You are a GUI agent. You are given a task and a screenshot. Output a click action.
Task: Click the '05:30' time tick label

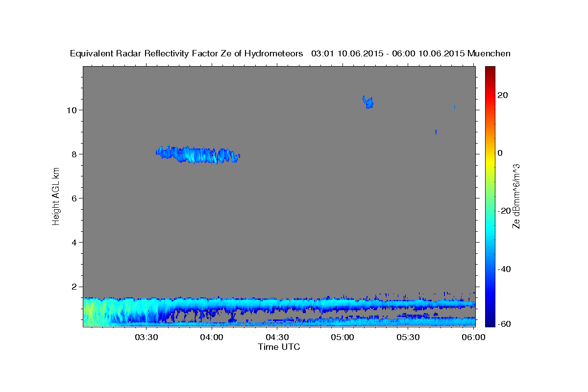(408, 338)
